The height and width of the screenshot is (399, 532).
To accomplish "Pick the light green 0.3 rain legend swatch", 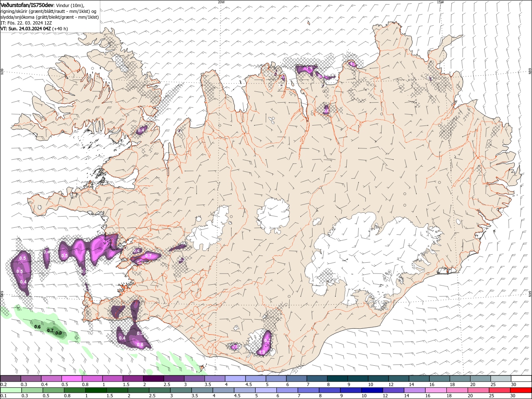I will (x=32, y=390).
